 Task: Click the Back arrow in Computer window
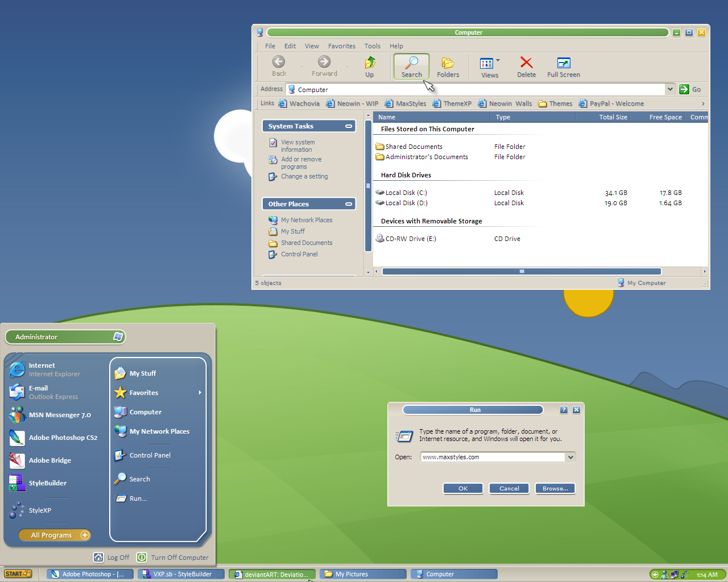tap(279, 62)
